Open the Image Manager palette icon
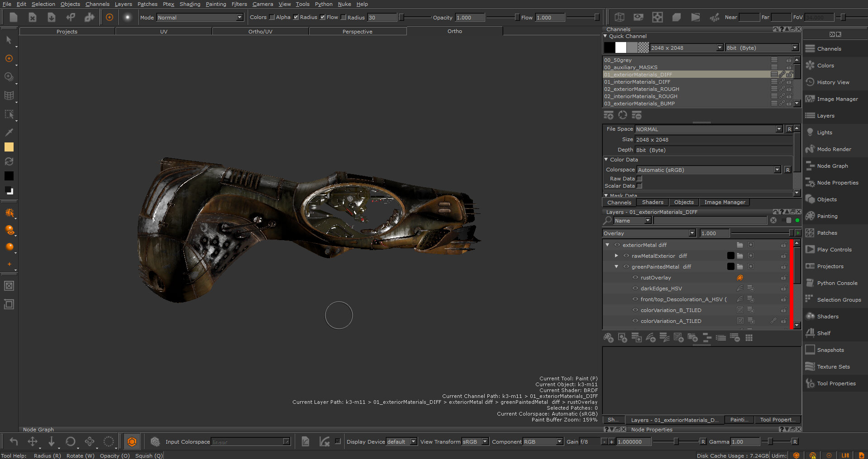The image size is (868, 459). 810,99
